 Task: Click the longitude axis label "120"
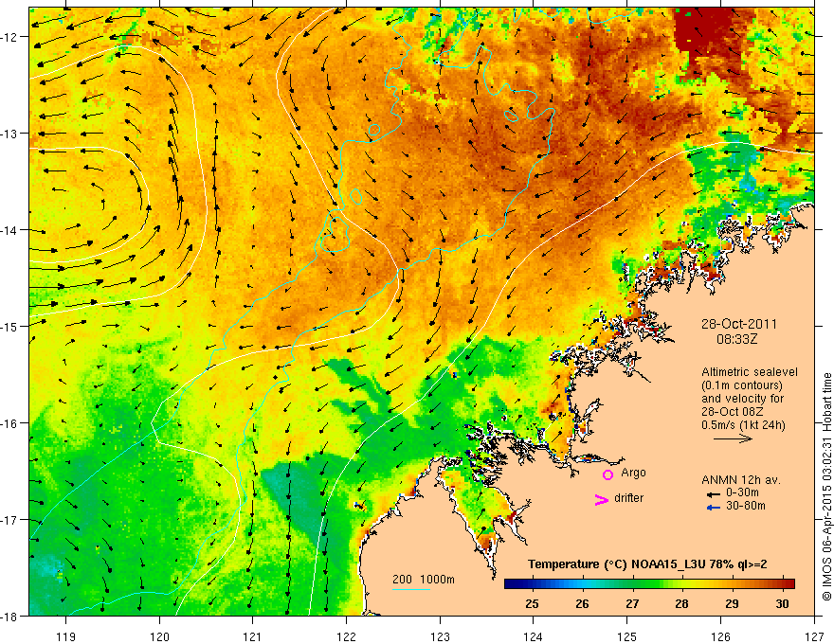pyautogui.click(x=159, y=636)
